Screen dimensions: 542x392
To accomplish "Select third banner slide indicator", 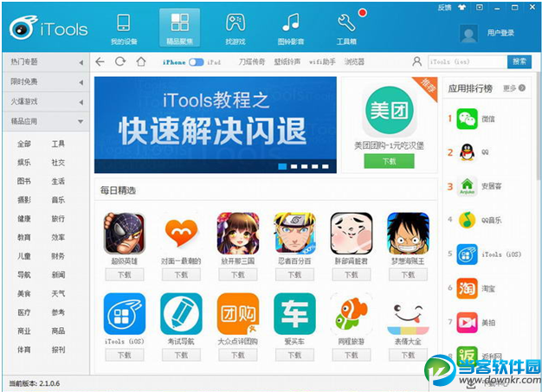I will point(304,166).
